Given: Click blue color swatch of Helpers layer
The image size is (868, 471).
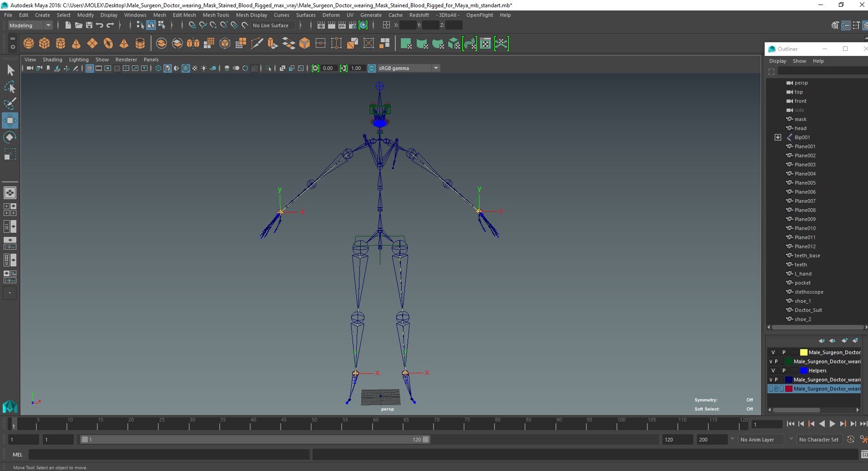Looking at the screenshot, I should click(x=803, y=371).
